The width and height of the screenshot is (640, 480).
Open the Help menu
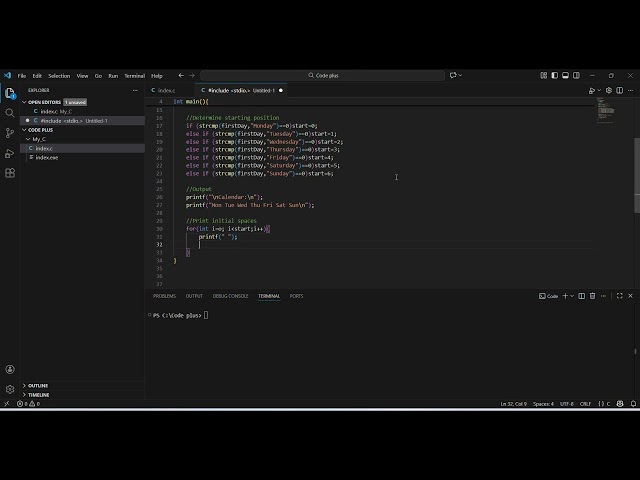[x=157, y=76]
